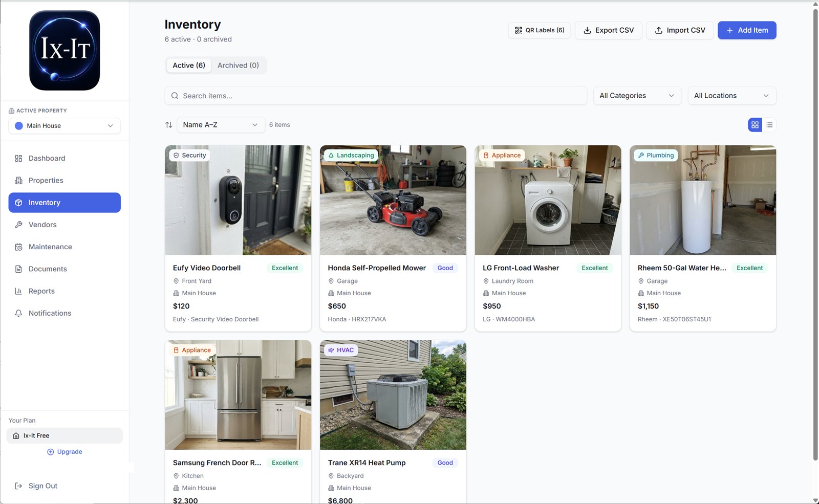Open Dashboard from the sidebar
This screenshot has height=504, width=819.
tap(64, 158)
